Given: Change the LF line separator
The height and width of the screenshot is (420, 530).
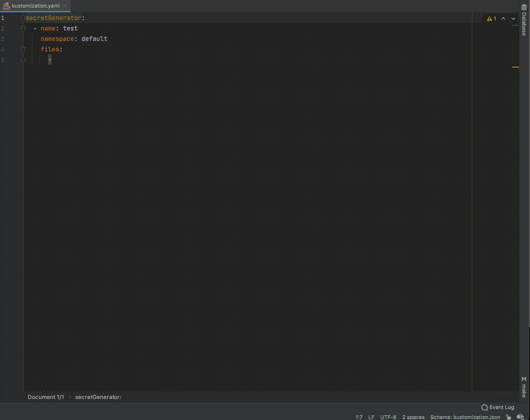Looking at the screenshot, I should click(x=371, y=417).
